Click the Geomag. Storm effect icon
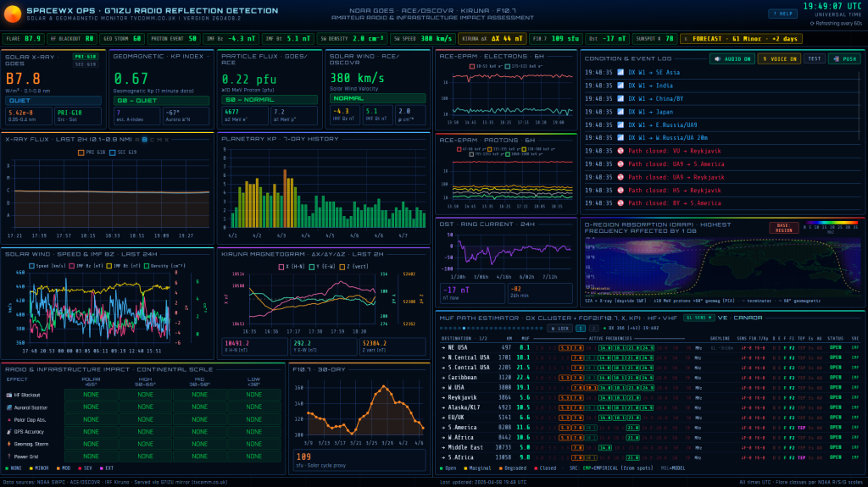 click(8, 443)
